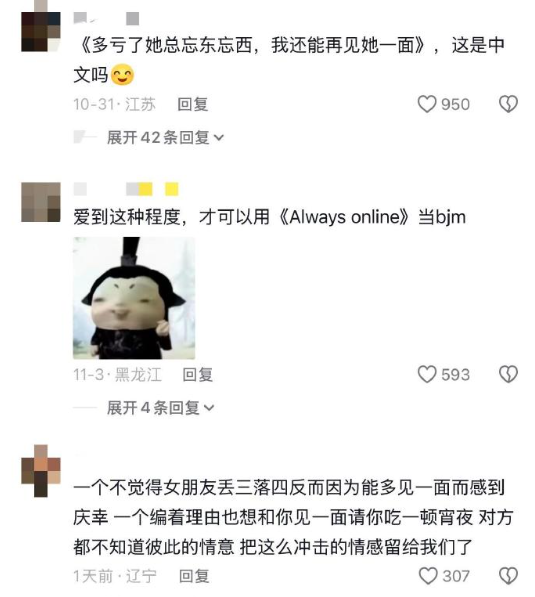Tap the smiling emoji in first comment

point(122,75)
